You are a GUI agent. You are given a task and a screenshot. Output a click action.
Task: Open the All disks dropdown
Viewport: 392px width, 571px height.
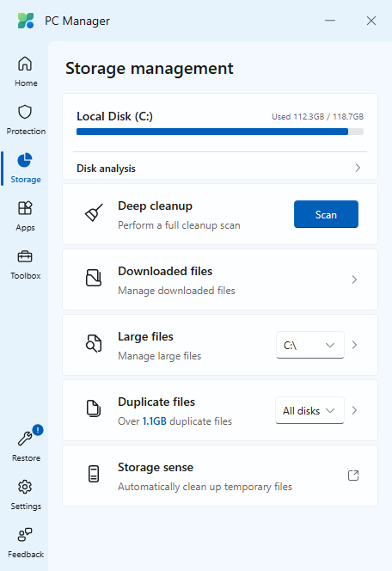coord(309,410)
